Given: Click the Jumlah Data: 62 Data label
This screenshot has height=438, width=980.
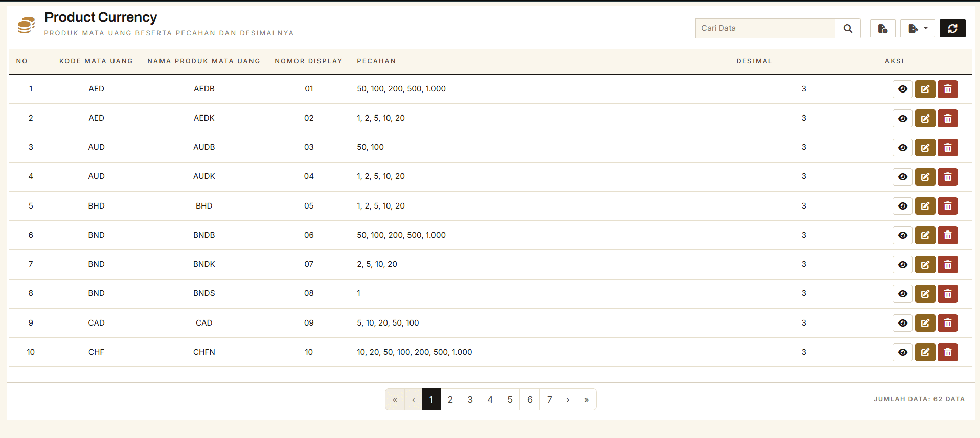Looking at the screenshot, I should [x=919, y=399].
